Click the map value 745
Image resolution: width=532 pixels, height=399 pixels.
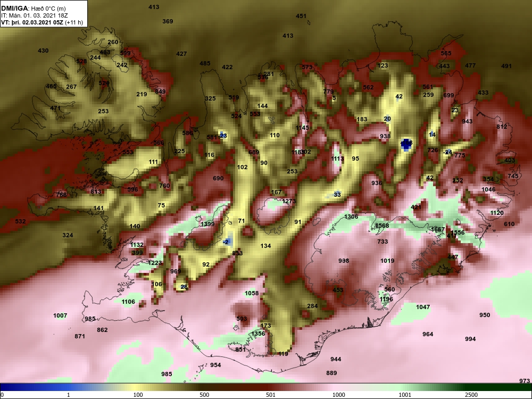[513, 176]
